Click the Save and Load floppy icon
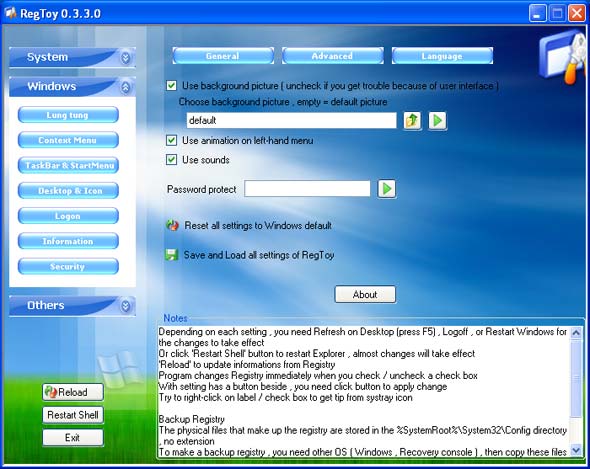The height and width of the screenshot is (469, 590). click(172, 255)
